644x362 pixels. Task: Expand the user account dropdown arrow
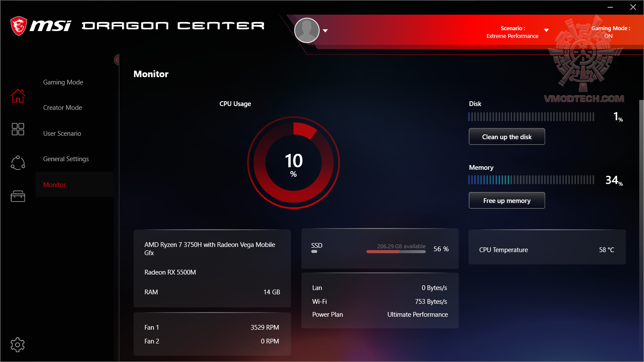[325, 31]
